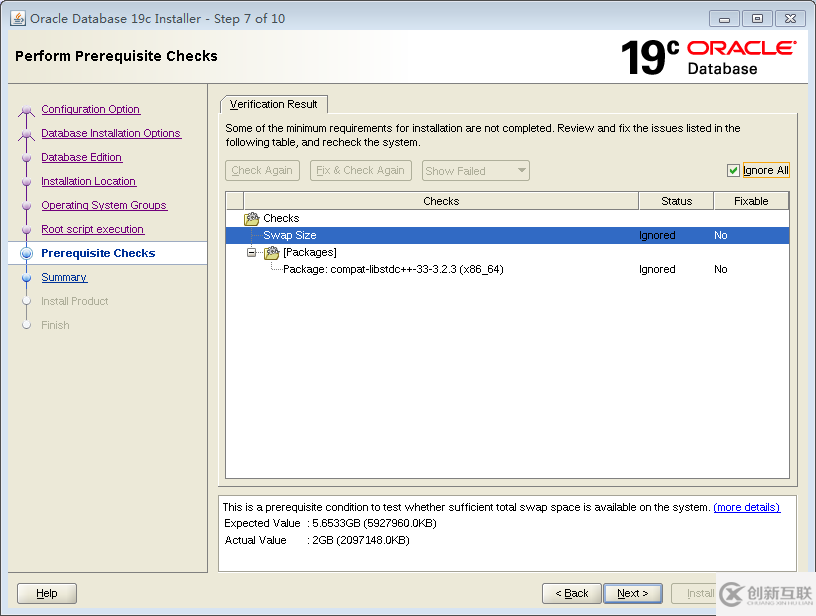Click the Java installer icon in title bar

tap(18, 19)
